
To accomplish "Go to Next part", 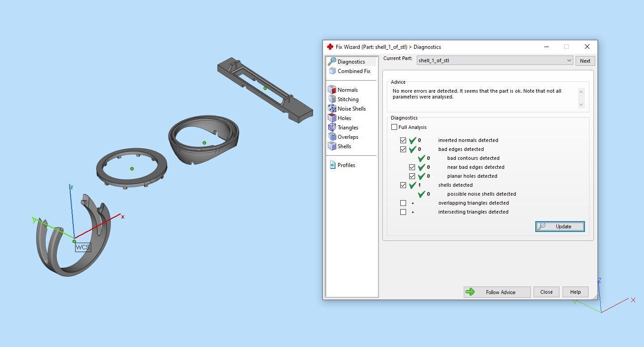I will (x=585, y=61).
